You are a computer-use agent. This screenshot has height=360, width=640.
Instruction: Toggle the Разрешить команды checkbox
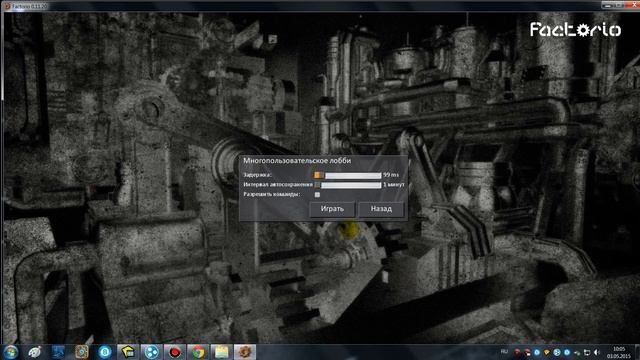coord(317,195)
